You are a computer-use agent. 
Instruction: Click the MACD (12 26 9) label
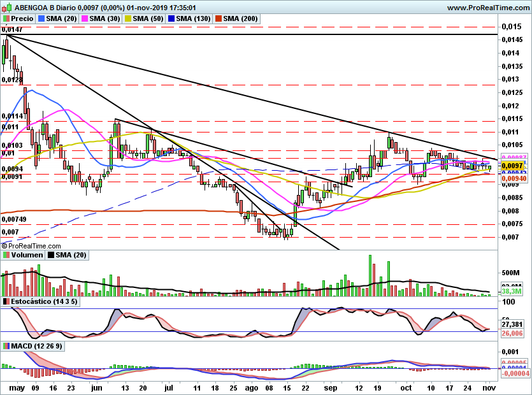pos(37,346)
